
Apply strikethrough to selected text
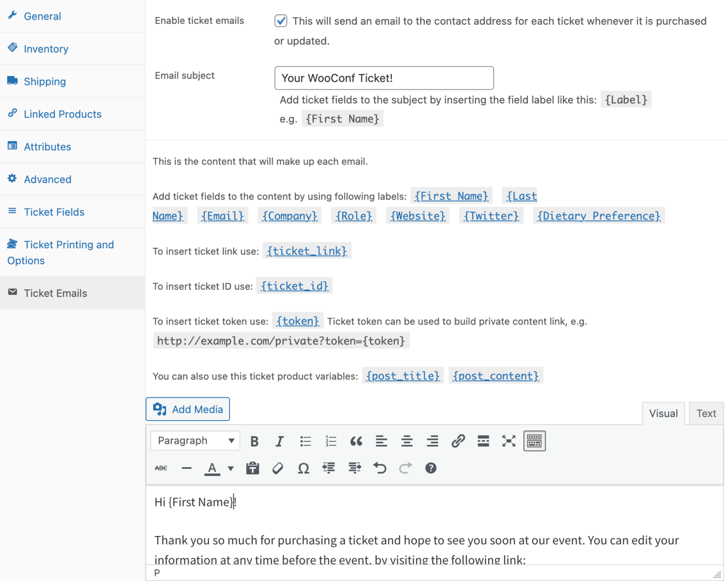(x=161, y=468)
